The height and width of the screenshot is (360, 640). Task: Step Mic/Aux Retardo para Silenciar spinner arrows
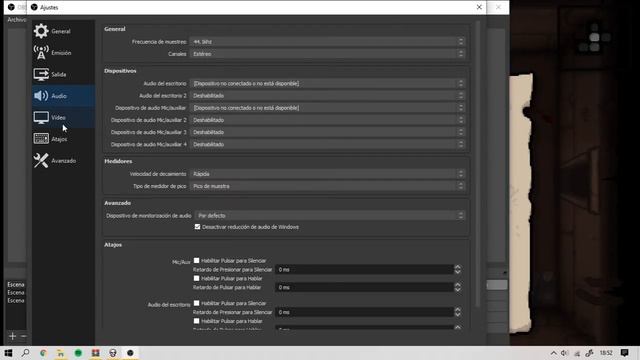pos(458,269)
